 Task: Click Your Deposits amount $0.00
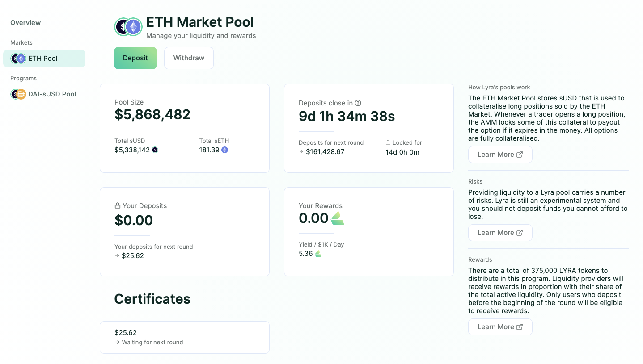pyautogui.click(x=134, y=220)
